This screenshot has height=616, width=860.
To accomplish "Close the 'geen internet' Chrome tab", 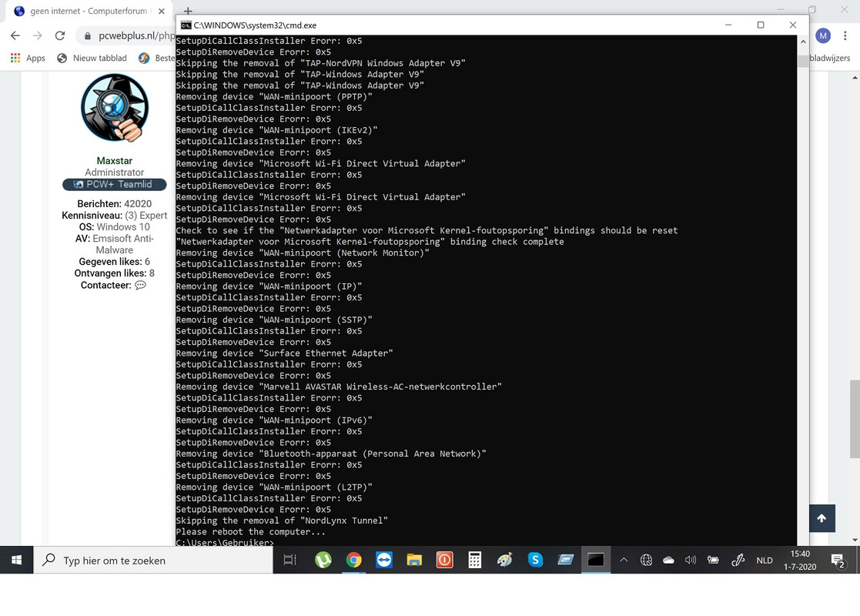I will 161,11.
